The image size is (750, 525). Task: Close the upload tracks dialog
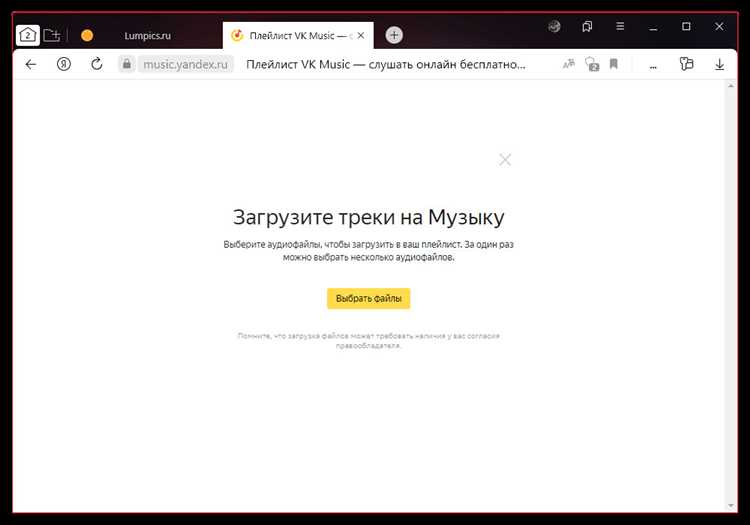coord(505,160)
